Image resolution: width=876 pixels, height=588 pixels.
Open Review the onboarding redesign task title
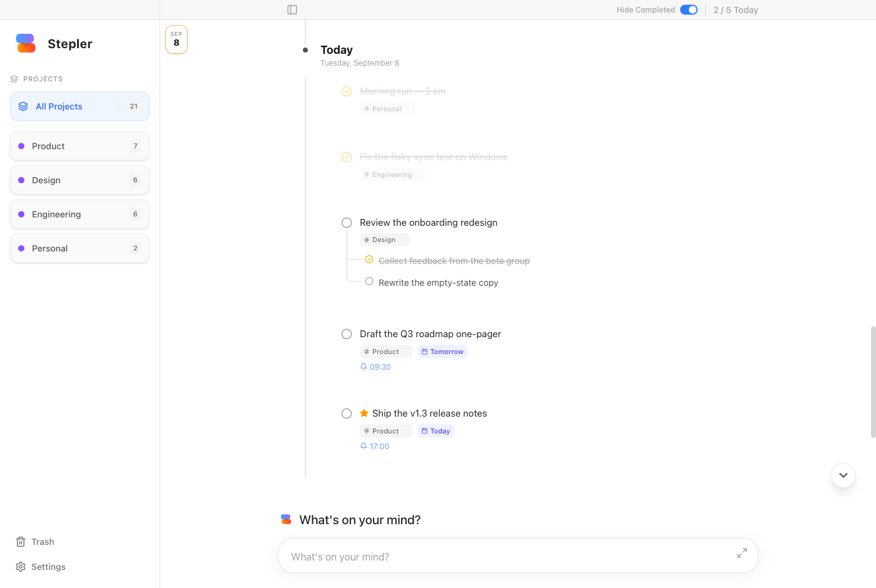tap(429, 223)
